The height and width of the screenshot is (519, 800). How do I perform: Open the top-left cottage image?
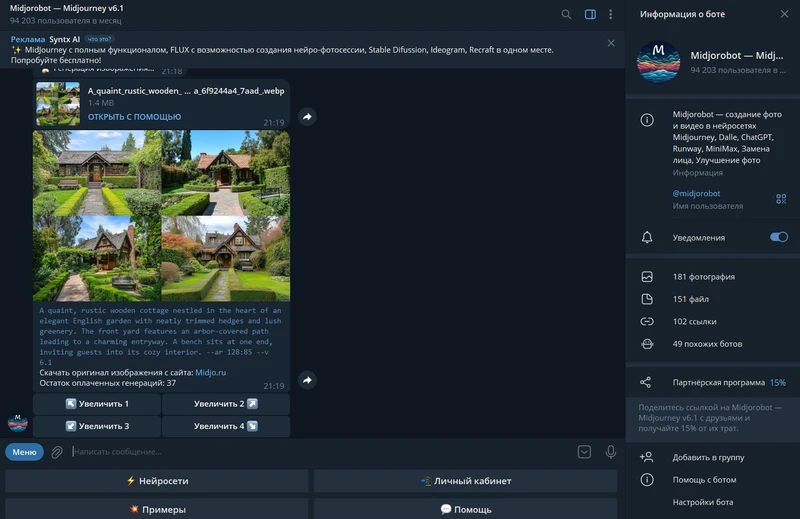tap(97, 172)
